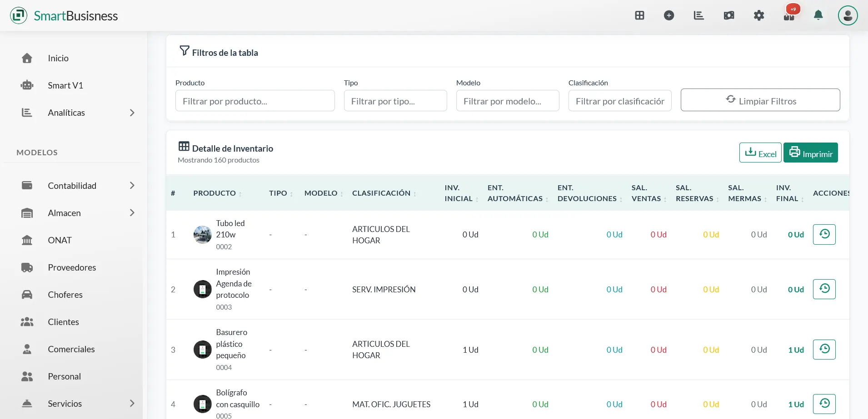Click the cash register icon in header
The width and height of the screenshot is (868, 419).
729,15
